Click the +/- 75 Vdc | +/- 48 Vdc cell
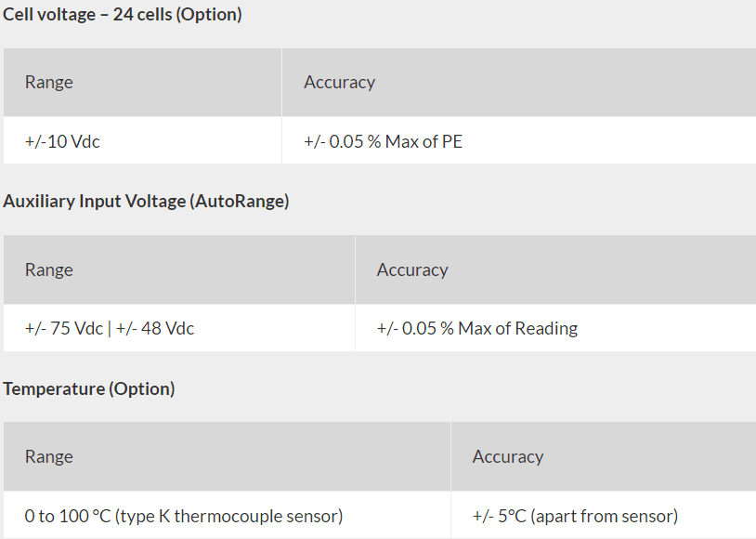The width and height of the screenshot is (756, 539). pyautogui.click(x=179, y=328)
